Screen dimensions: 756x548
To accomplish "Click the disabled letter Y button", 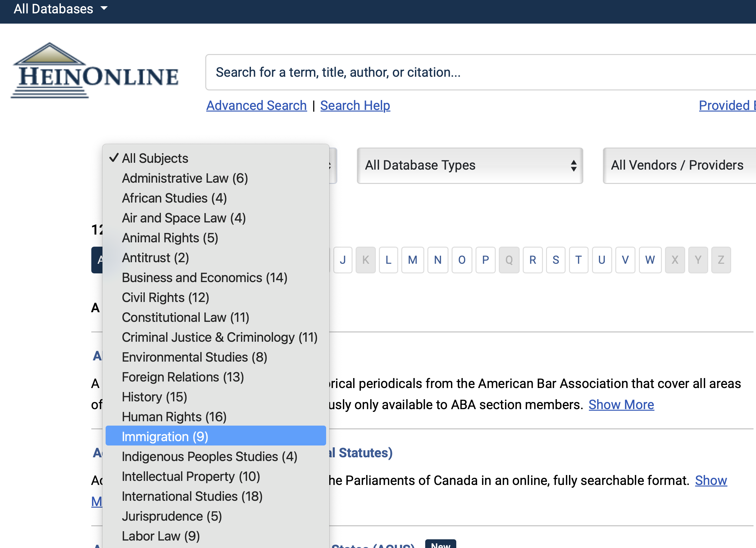I will click(x=698, y=260).
